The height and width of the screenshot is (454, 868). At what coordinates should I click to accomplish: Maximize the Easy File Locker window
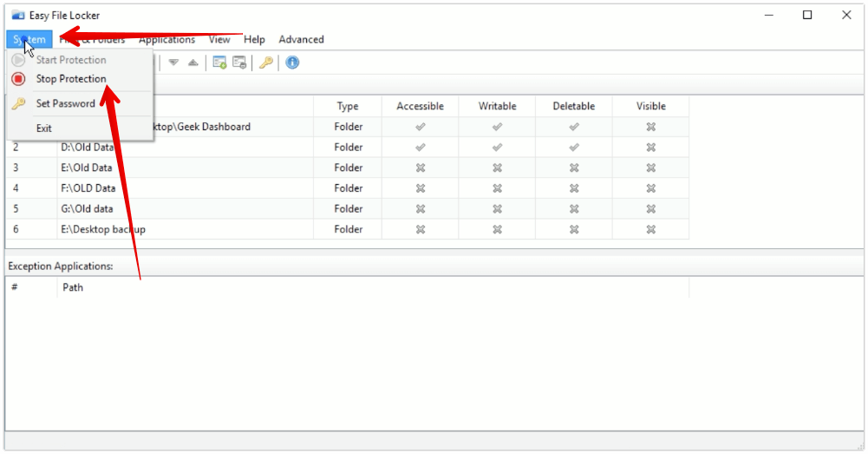807,15
